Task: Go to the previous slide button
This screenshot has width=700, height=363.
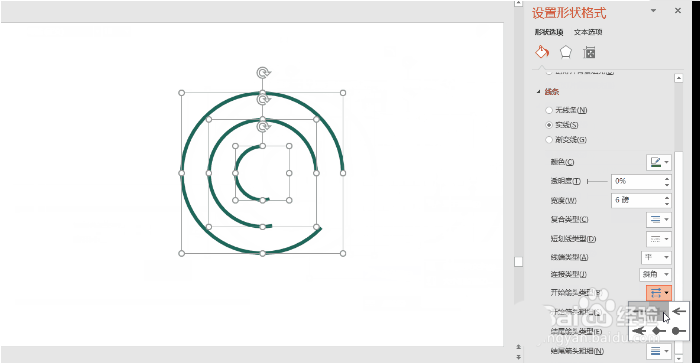Action: click(518, 346)
